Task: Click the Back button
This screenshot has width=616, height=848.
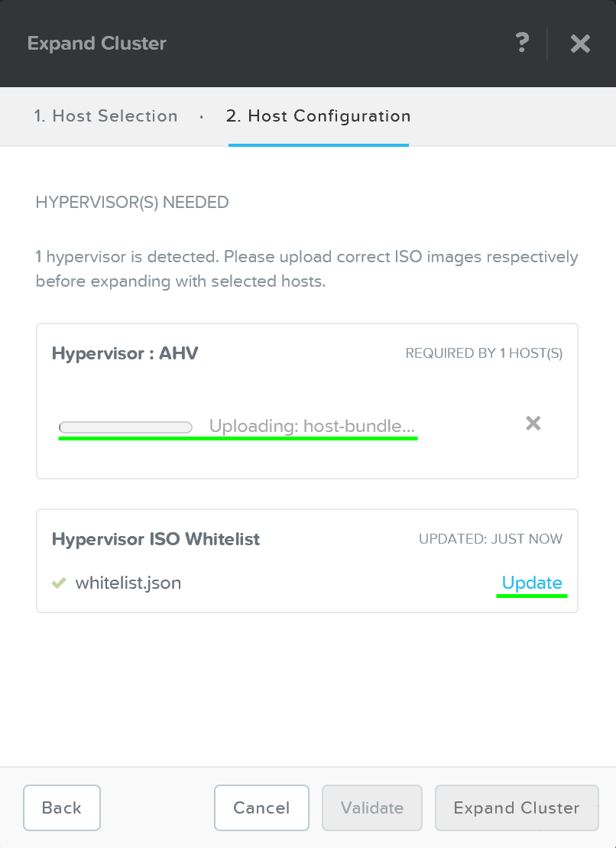Action: tap(61, 807)
